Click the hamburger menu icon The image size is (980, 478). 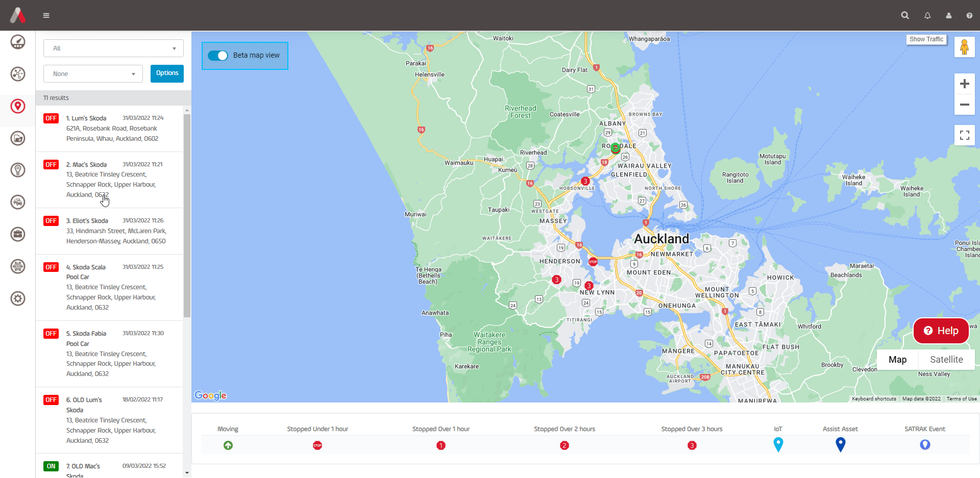click(46, 15)
